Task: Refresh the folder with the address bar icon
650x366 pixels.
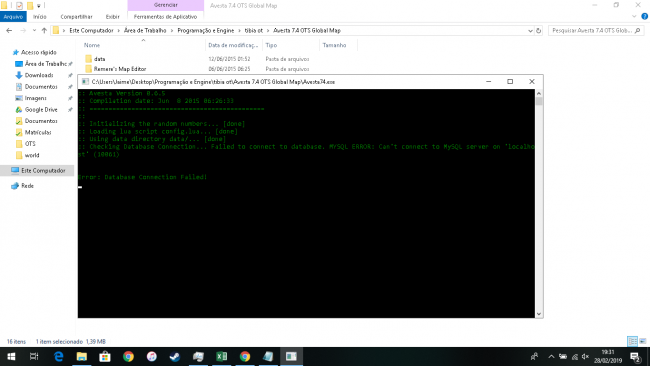Action: [538, 31]
